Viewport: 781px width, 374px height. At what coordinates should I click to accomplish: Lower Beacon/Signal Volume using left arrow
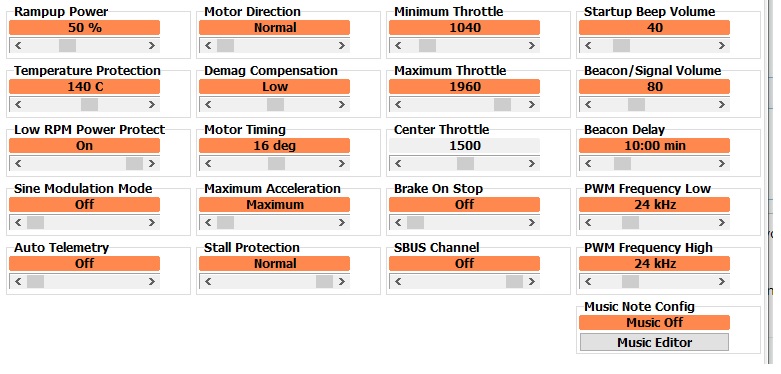[x=588, y=105]
